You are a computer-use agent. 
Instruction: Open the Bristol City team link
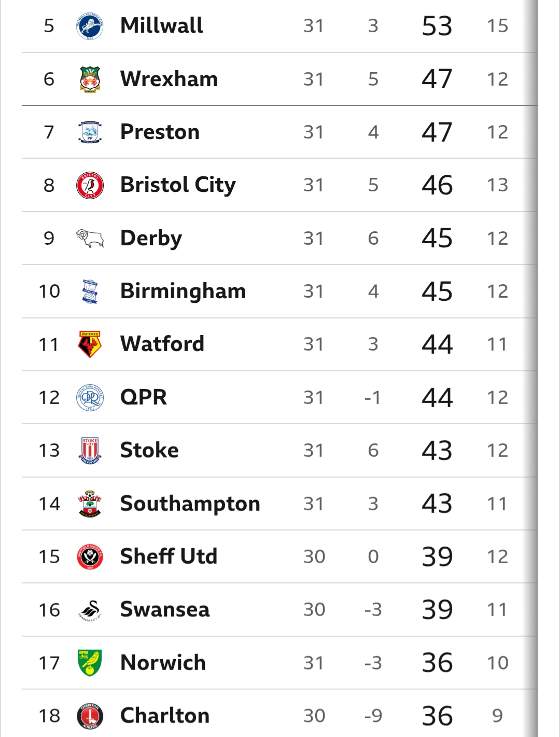(178, 185)
